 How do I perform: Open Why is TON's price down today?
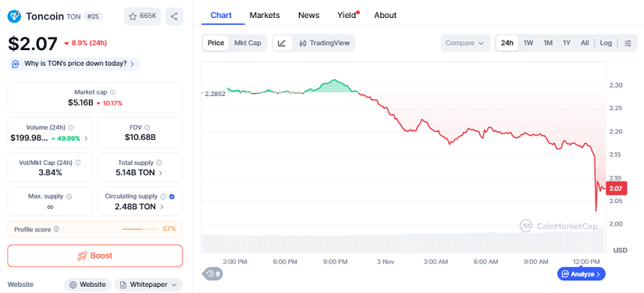click(x=74, y=64)
